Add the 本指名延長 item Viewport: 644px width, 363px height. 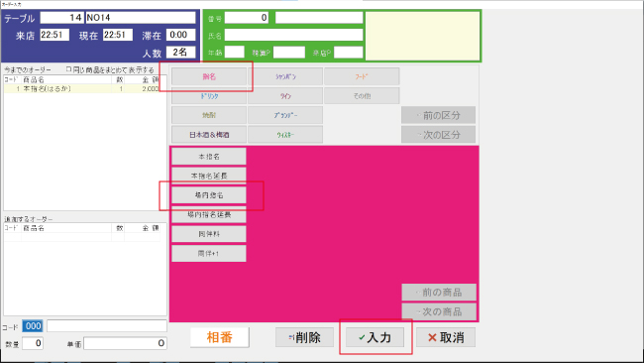(x=209, y=176)
